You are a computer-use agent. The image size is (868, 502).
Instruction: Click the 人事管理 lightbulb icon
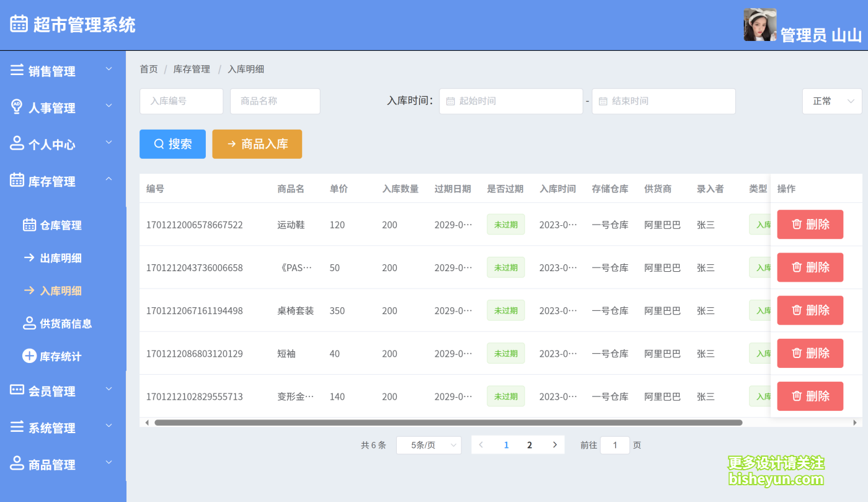(x=17, y=107)
